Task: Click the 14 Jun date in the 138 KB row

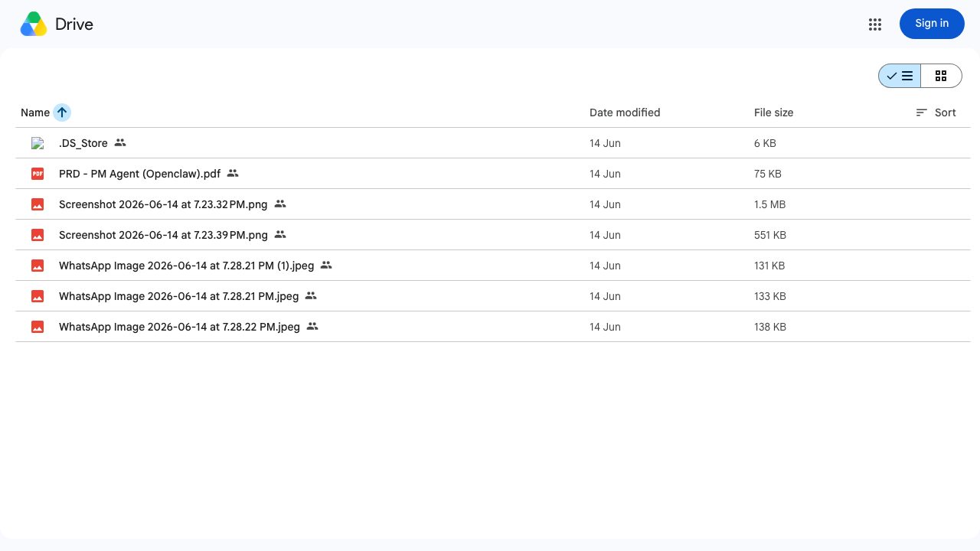Action: [x=605, y=327]
